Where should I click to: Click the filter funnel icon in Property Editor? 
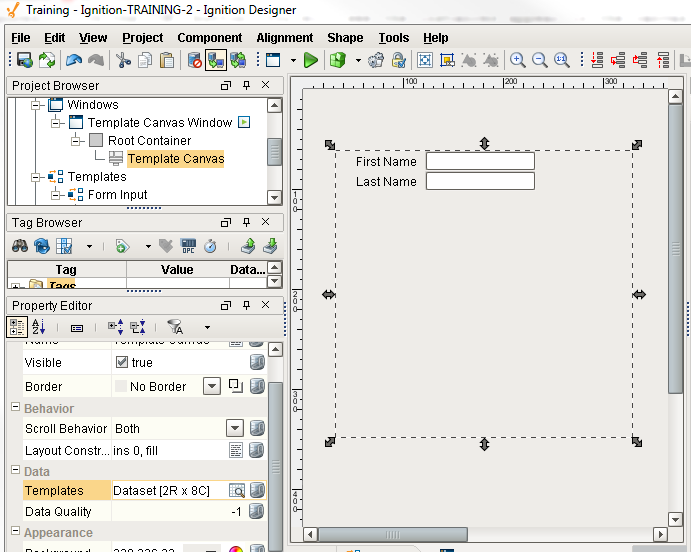tap(175, 327)
